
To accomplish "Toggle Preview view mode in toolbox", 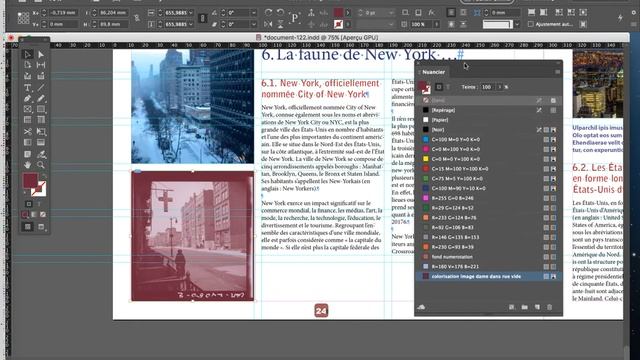I will [x=41, y=227].
